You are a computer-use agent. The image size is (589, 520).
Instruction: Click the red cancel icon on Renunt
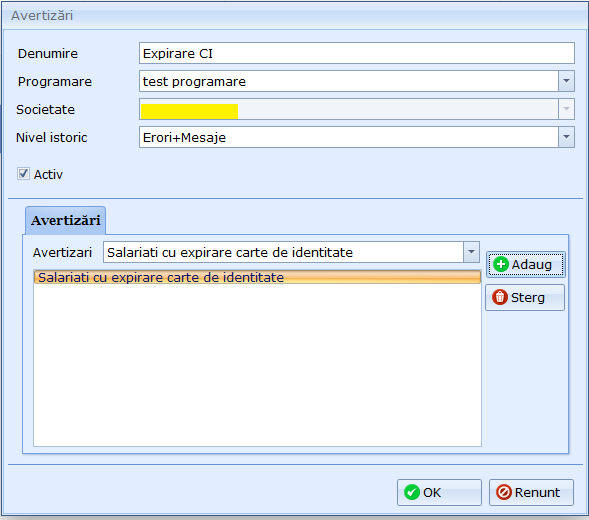click(504, 492)
